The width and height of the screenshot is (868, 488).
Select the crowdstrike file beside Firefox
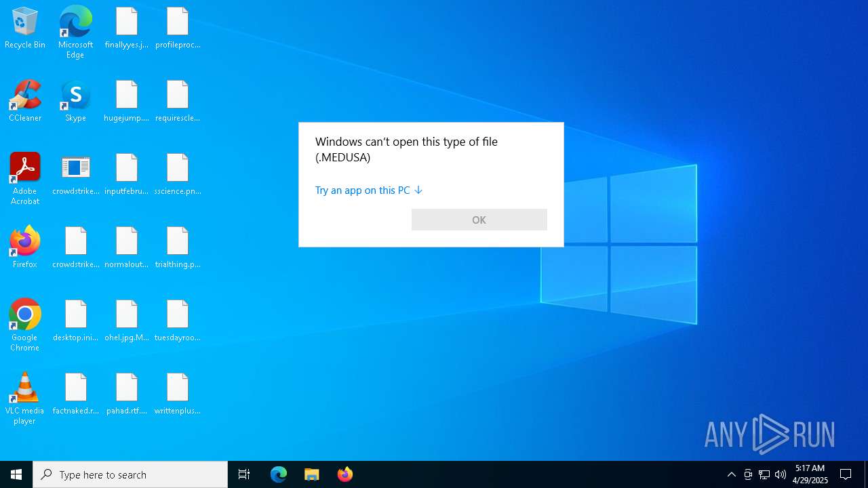75,248
